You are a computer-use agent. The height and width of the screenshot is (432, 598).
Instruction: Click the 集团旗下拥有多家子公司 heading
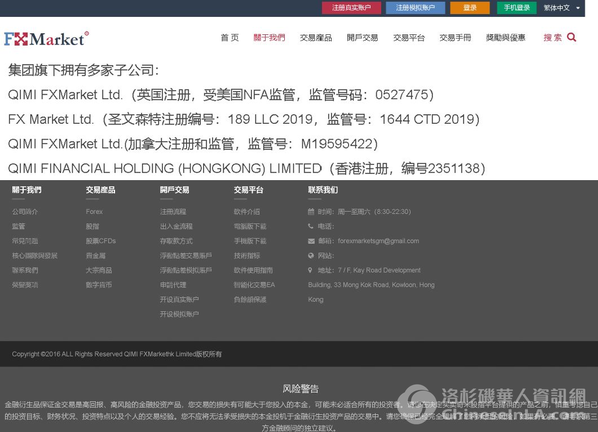(x=83, y=70)
